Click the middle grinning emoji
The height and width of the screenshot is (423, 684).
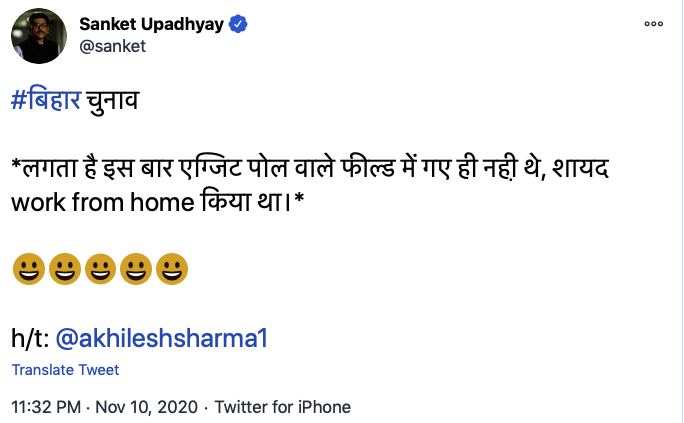point(100,269)
